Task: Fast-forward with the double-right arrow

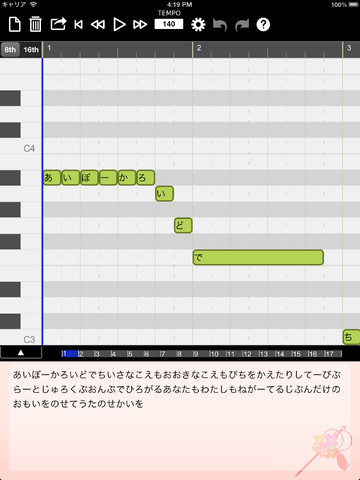Action: click(x=140, y=25)
